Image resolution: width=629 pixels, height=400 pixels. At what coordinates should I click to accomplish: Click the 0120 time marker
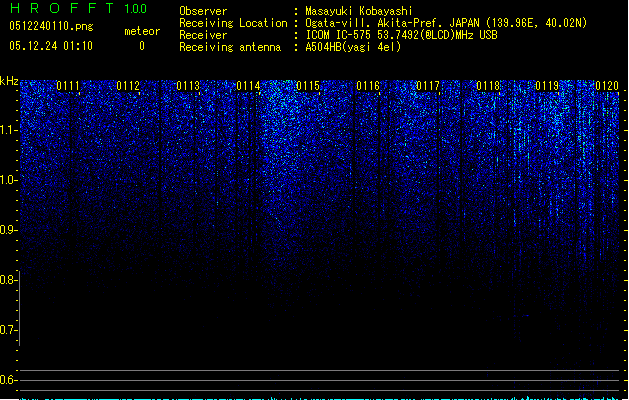tap(607, 86)
